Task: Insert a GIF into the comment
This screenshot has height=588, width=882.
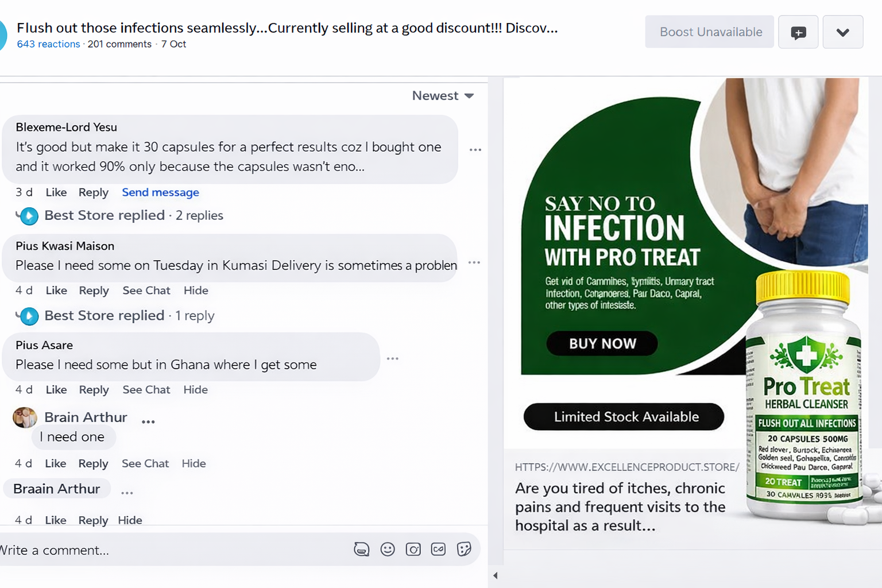Action: pos(438,550)
